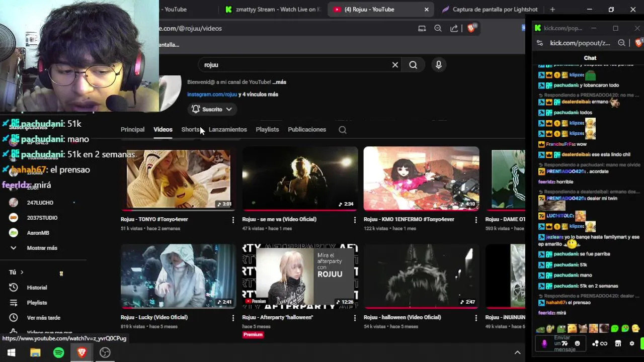This screenshot has height=362, width=644.
Task: Click the Brave Shields icon in main browser
Action: coord(471,28)
